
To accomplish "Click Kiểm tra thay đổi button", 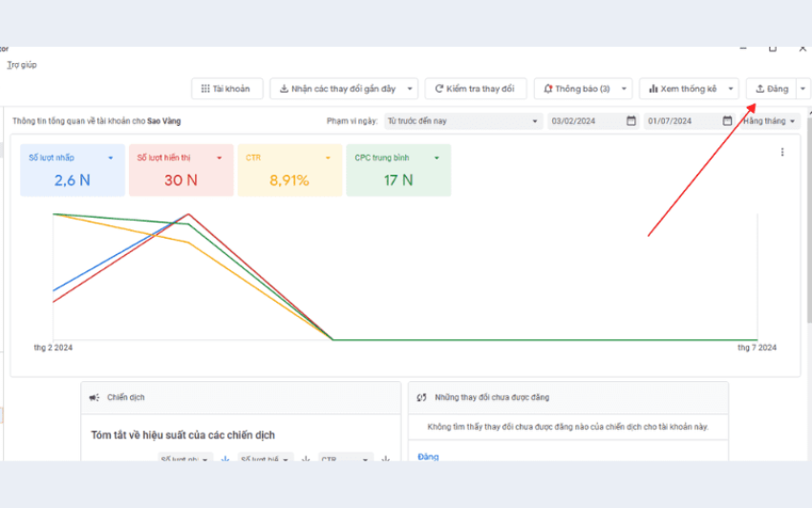I will 476,89.
